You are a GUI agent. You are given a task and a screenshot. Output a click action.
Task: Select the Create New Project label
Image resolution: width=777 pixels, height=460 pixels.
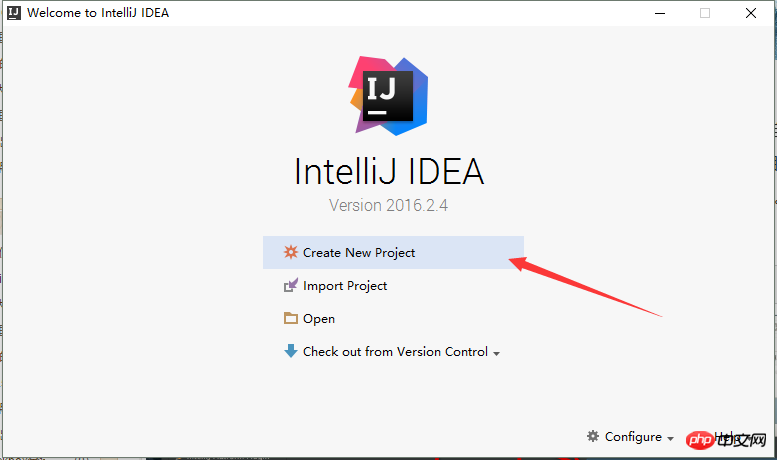click(359, 253)
